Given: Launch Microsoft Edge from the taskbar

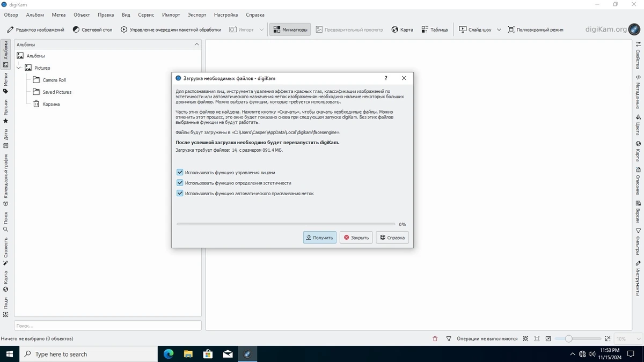Looking at the screenshot, I should tap(169, 354).
